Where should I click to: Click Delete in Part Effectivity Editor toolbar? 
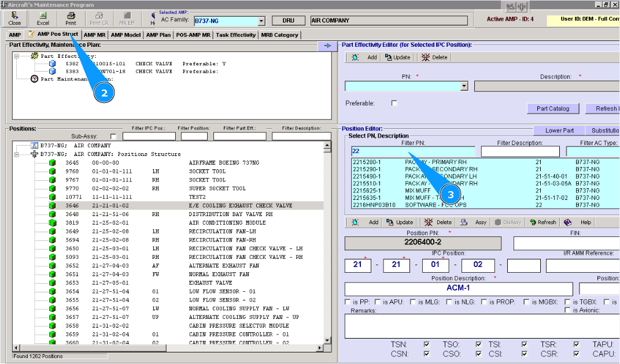tap(434, 57)
